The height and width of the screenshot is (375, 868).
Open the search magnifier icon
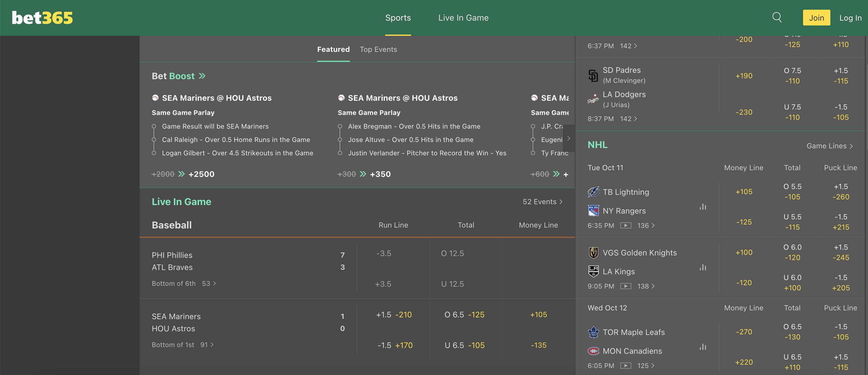coord(777,18)
